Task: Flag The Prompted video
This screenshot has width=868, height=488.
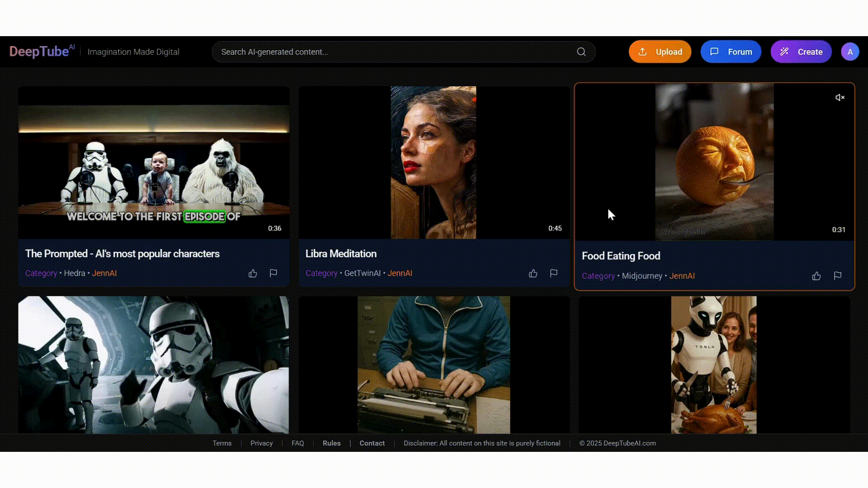Action: [274, 273]
